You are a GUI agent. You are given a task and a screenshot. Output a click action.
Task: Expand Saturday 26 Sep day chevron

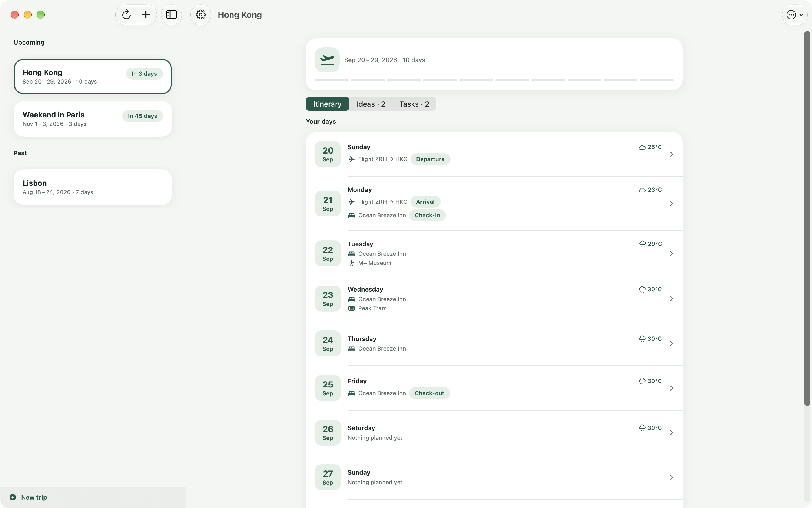point(671,433)
